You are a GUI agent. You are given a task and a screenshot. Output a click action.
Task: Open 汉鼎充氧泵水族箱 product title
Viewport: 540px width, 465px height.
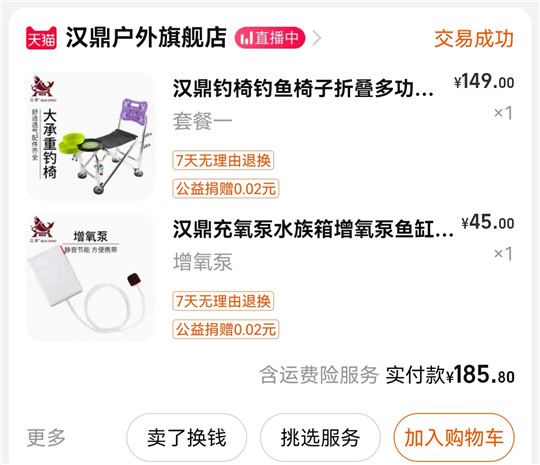313,229
